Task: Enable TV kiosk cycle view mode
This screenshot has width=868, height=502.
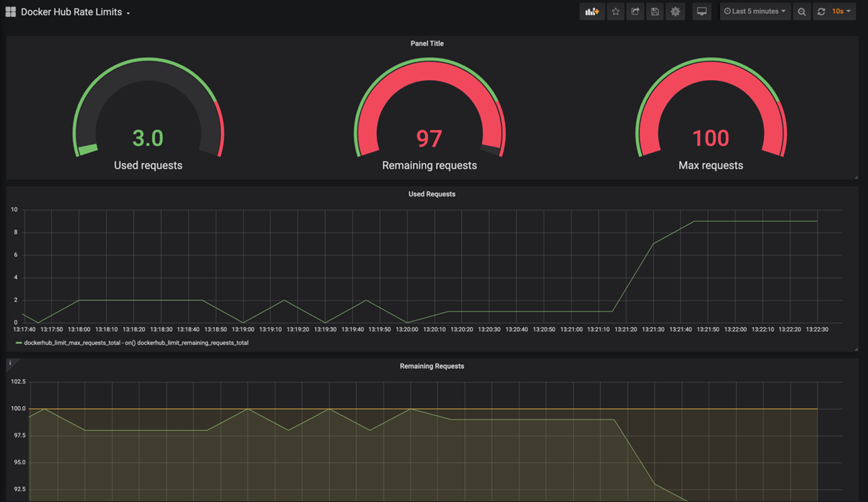Action: pos(701,11)
